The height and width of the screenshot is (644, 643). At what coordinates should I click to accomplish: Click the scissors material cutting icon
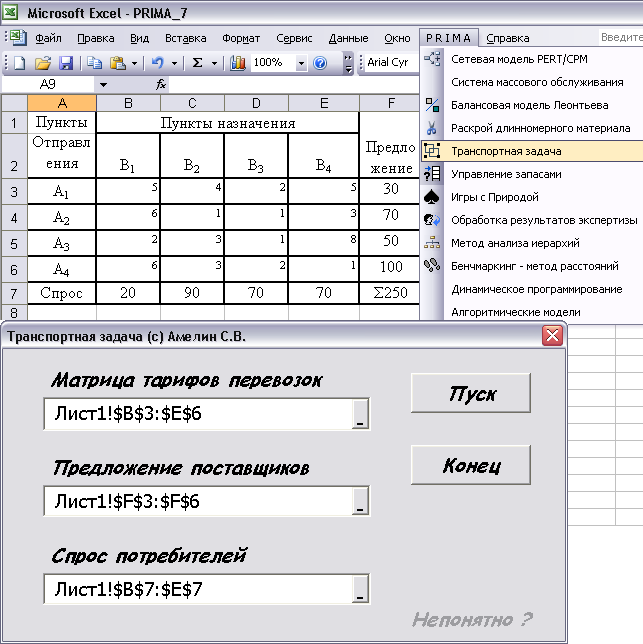[431, 128]
